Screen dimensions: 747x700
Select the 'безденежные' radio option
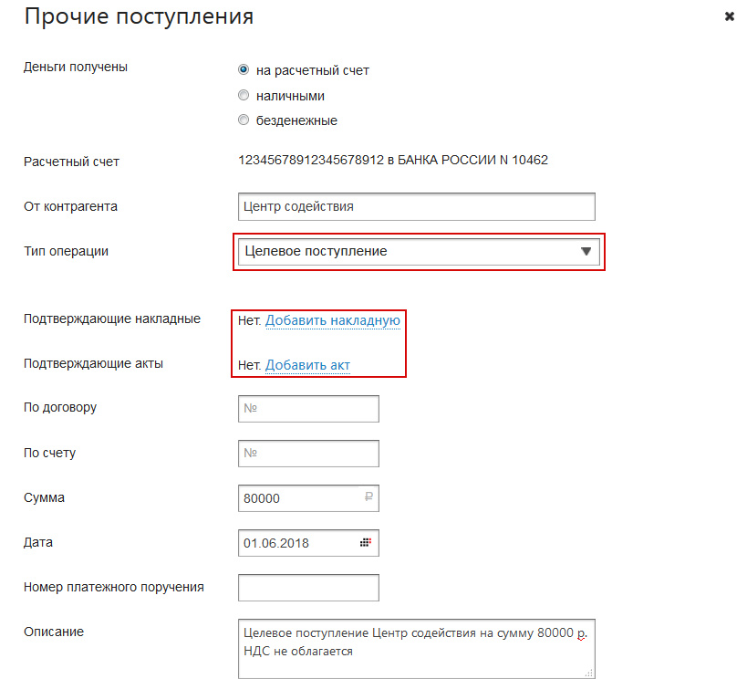244,120
